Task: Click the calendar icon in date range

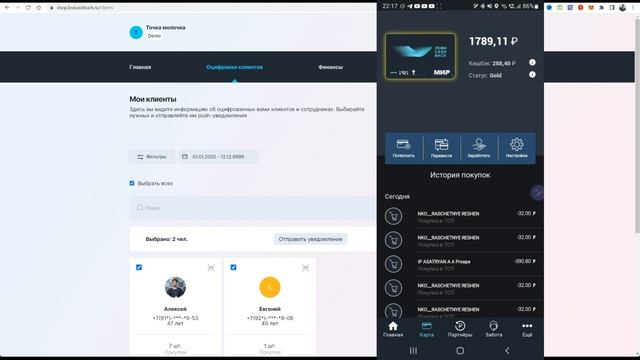Action: point(184,156)
